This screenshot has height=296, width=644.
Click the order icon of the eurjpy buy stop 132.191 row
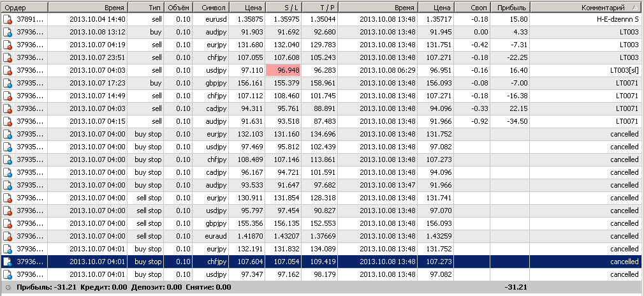coord(8,249)
